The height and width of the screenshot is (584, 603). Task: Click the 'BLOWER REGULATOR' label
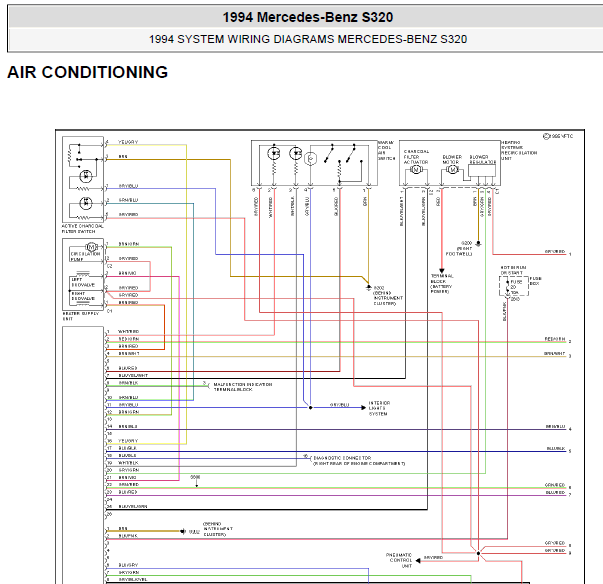click(483, 160)
